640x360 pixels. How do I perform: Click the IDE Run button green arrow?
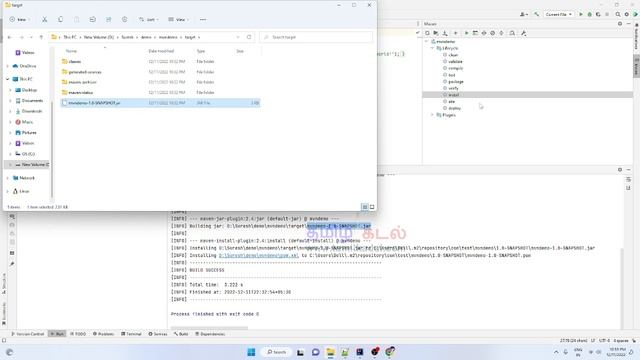pyautogui.click(x=581, y=14)
